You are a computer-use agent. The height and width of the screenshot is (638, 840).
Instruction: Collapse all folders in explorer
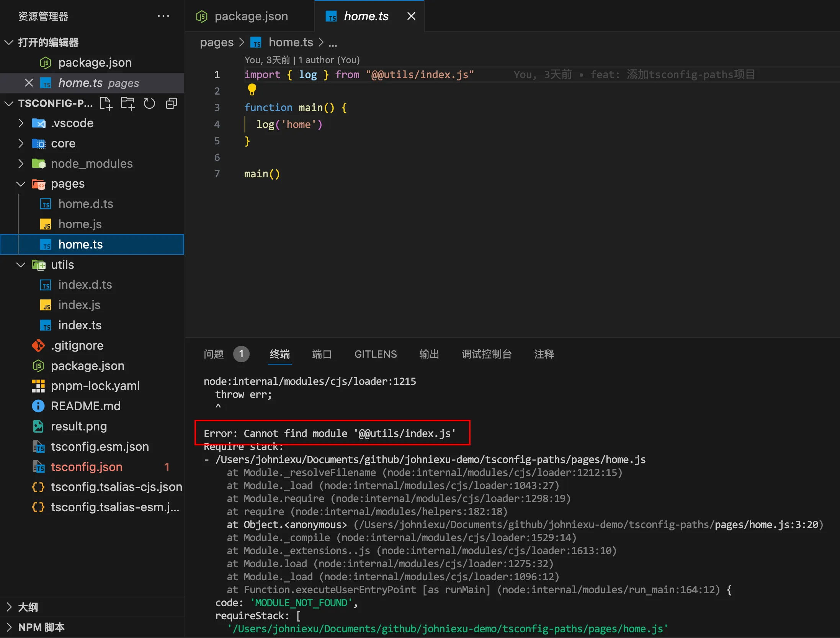click(x=171, y=103)
